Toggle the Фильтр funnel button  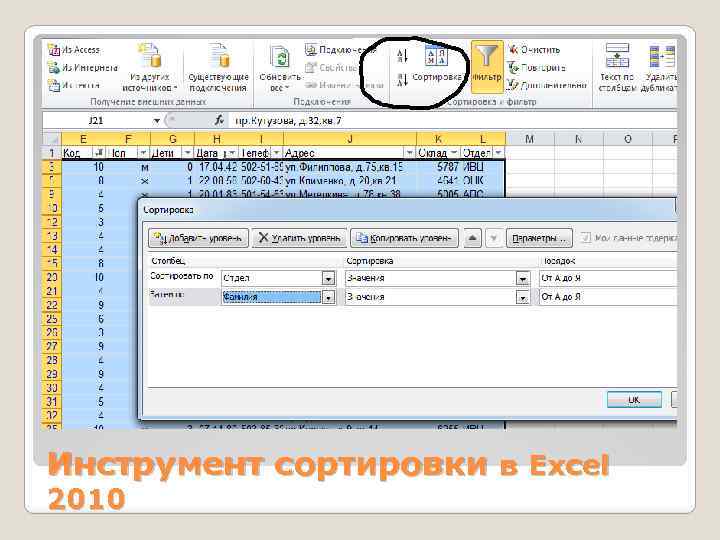click(x=487, y=67)
